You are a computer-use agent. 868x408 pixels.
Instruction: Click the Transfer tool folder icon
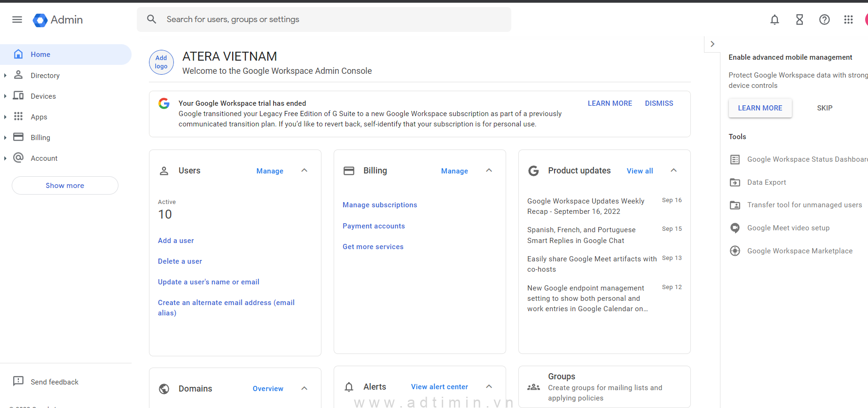[x=735, y=205]
